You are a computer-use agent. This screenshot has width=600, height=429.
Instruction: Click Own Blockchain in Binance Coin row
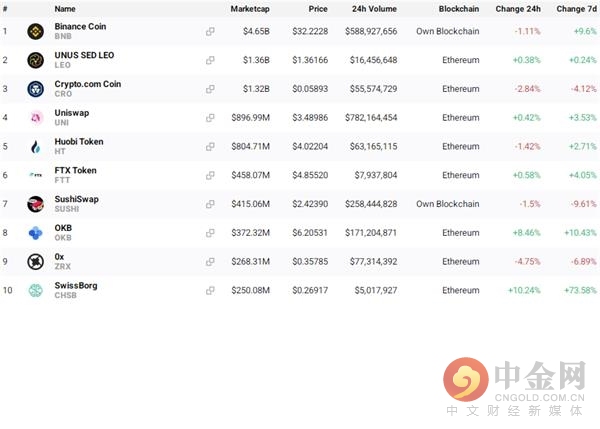(x=448, y=31)
